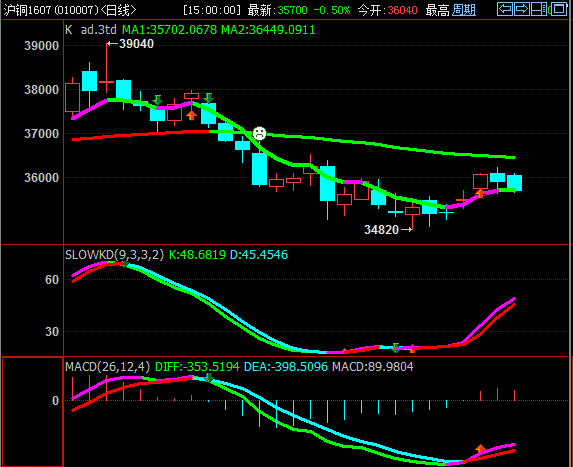Click the 34820 low price marker

(388, 229)
